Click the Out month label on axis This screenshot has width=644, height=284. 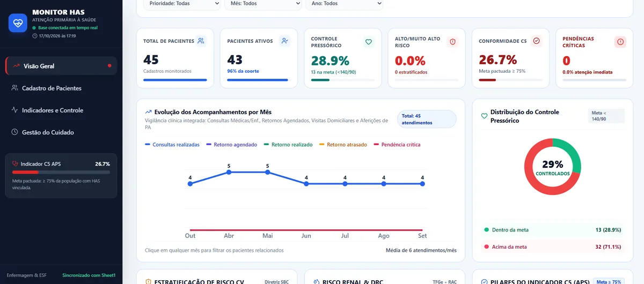coord(190,236)
